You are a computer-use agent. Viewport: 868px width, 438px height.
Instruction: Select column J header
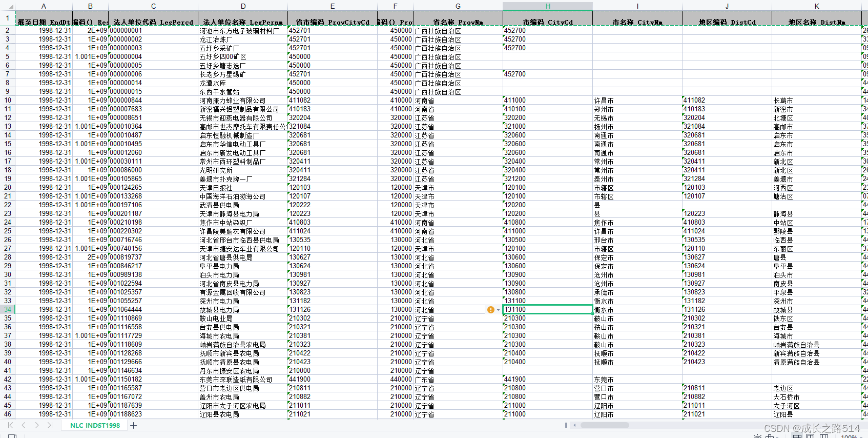point(727,6)
